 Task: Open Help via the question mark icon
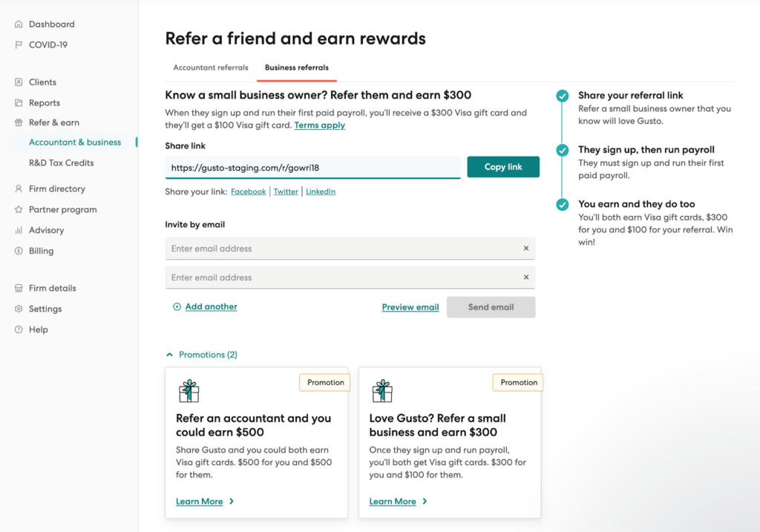point(18,329)
